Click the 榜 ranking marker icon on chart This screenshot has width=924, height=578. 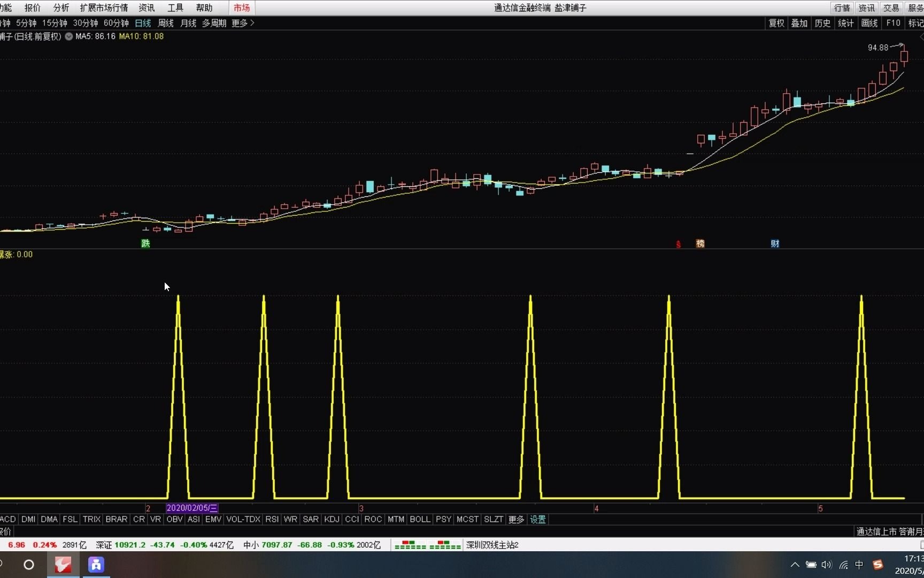point(700,243)
